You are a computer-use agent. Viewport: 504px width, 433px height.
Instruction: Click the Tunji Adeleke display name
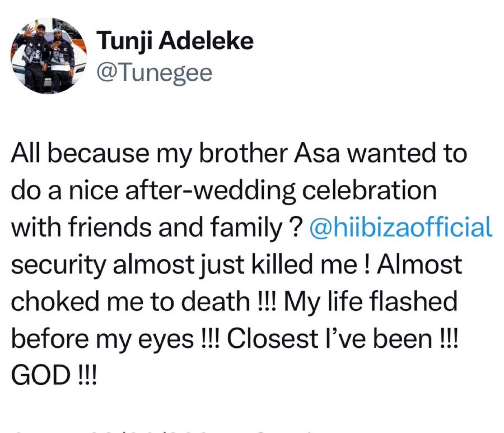coord(175,41)
